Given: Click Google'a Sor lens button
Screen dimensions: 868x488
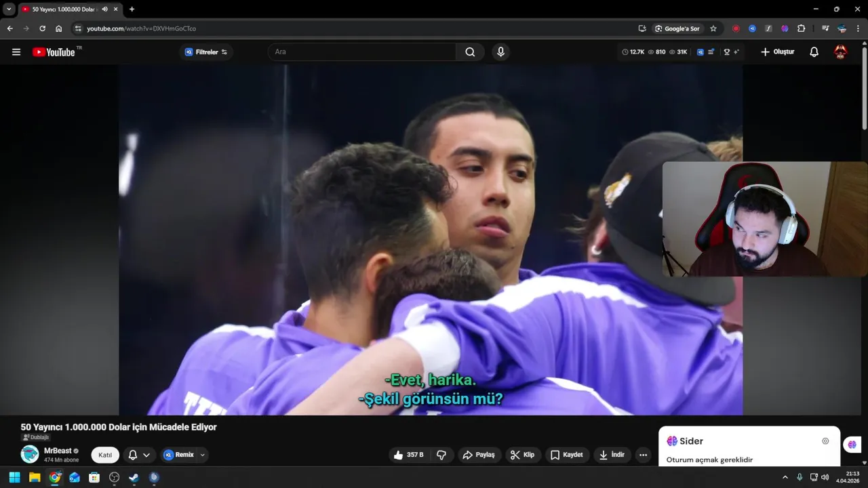Looking at the screenshot, I should click(677, 28).
